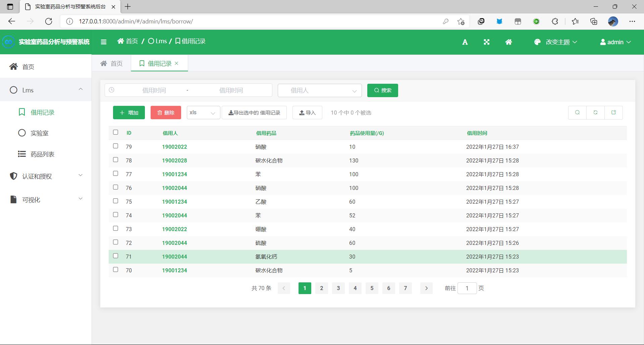Click the table search magnifier icon
This screenshot has height=345, width=644.
tap(577, 113)
